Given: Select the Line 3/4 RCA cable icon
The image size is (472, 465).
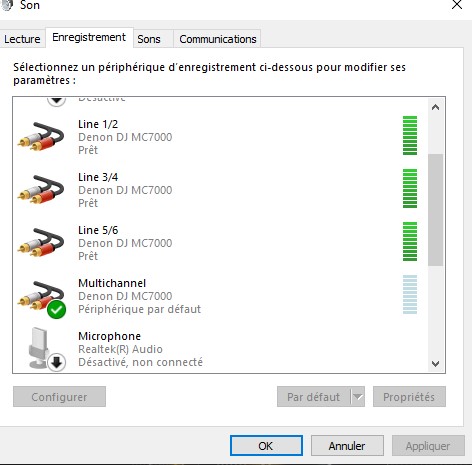Looking at the screenshot, I should 41,190.
